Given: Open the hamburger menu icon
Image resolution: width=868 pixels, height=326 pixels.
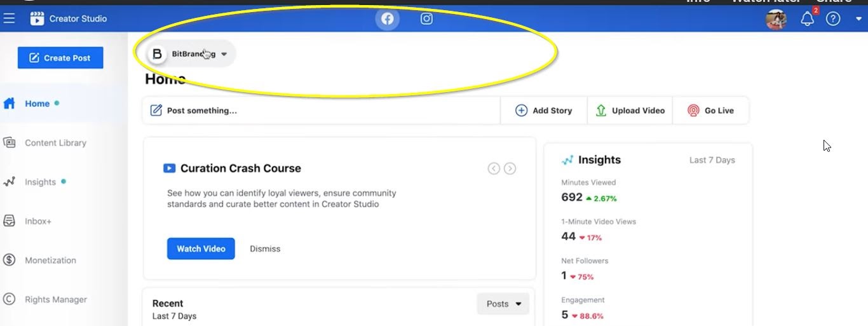Looking at the screenshot, I should 9,18.
